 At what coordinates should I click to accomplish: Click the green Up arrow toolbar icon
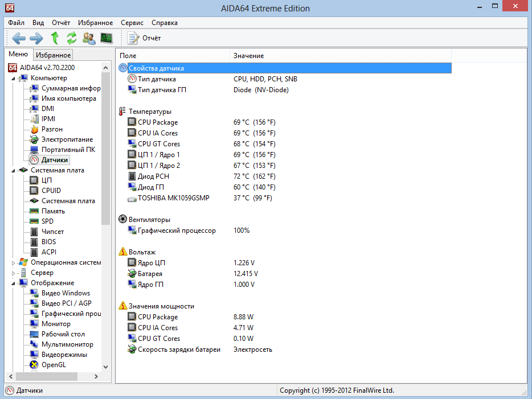tap(55, 38)
